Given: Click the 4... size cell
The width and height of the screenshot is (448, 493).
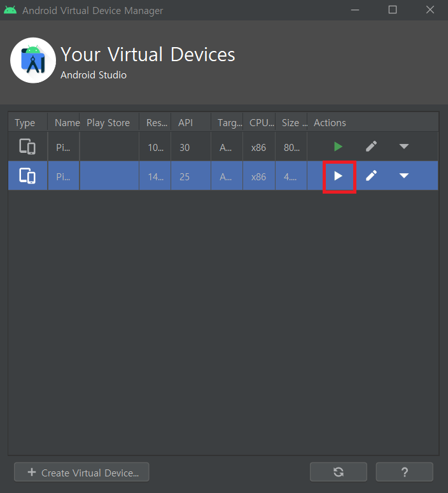Looking at the screenshot, I should pyautogui.click(x=291, y=176).
